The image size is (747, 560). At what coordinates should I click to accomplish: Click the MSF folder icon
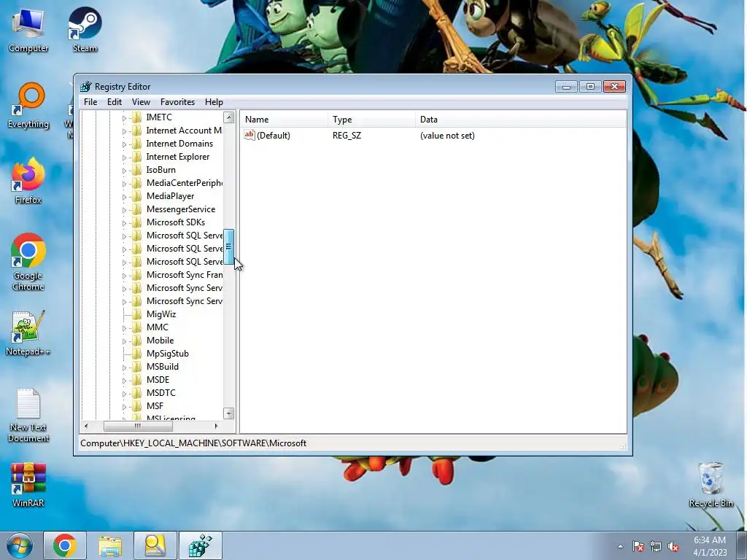136,406
